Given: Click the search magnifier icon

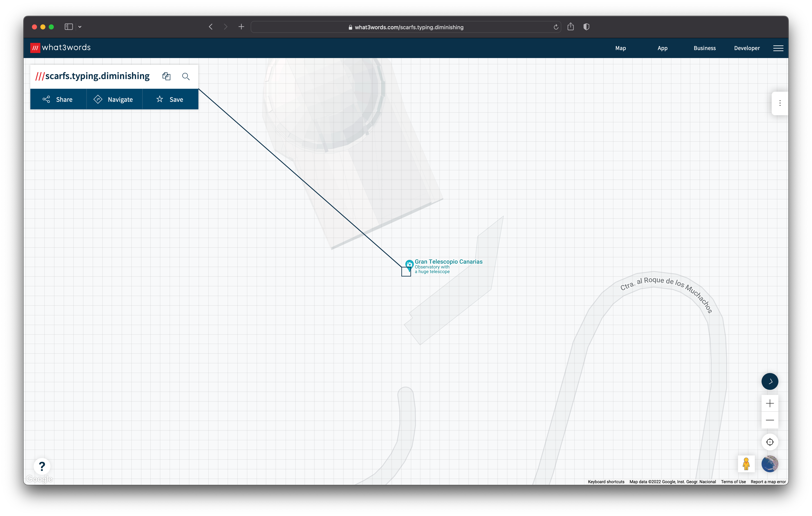Looking at the screenshot, I should pyautogui.click(x=186, y=76).
